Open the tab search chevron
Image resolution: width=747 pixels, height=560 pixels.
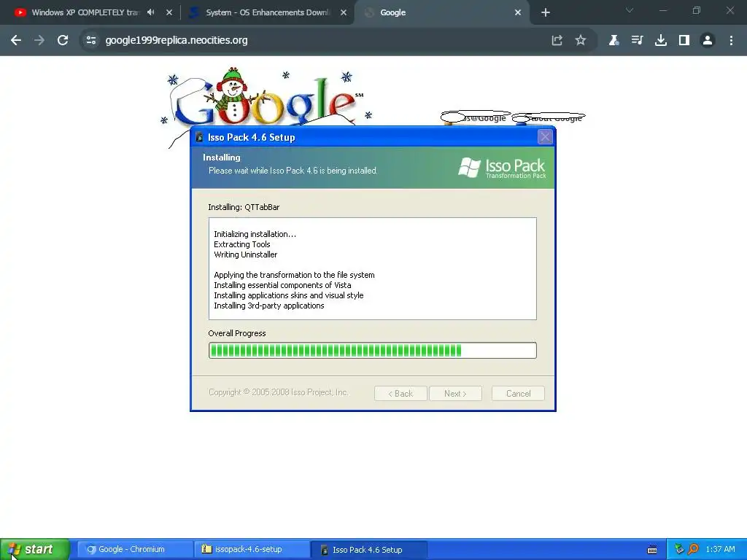[630, 10]
